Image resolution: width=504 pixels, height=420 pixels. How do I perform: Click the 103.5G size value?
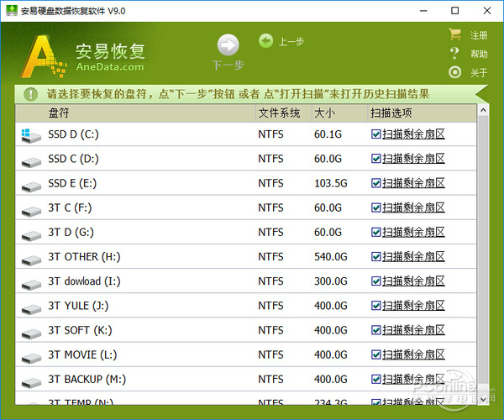click(x=331, y=183)
